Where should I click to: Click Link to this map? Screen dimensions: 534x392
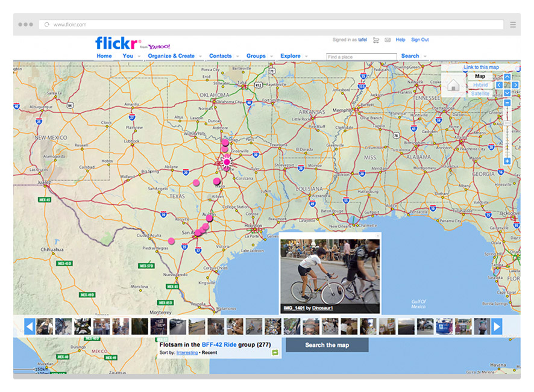[481, 67]
